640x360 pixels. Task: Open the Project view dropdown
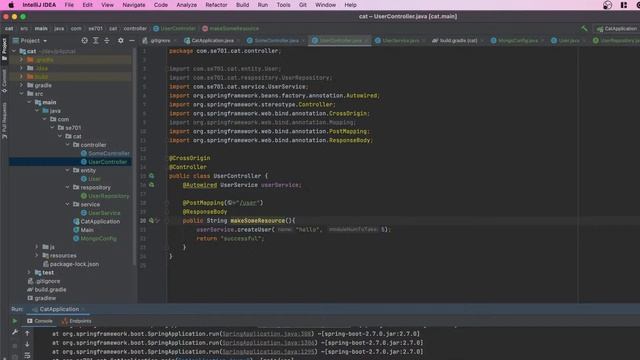(33, 40)
